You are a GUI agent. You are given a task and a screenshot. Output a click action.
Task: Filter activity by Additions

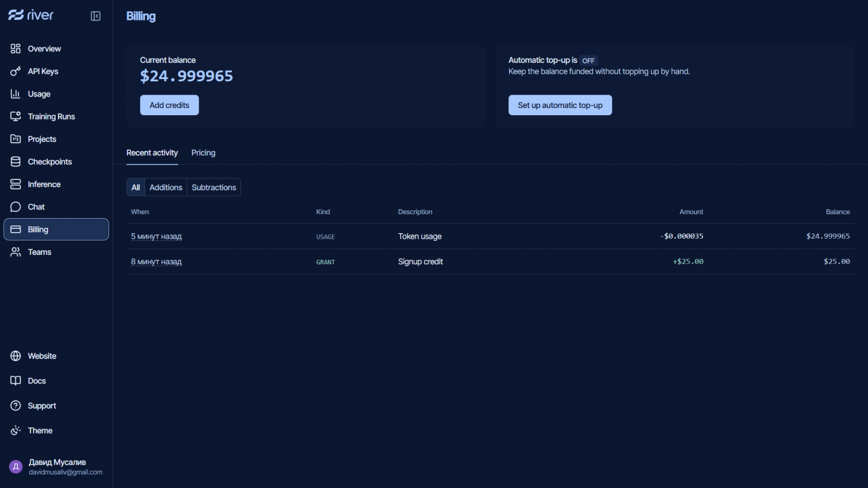pos(166,188)
